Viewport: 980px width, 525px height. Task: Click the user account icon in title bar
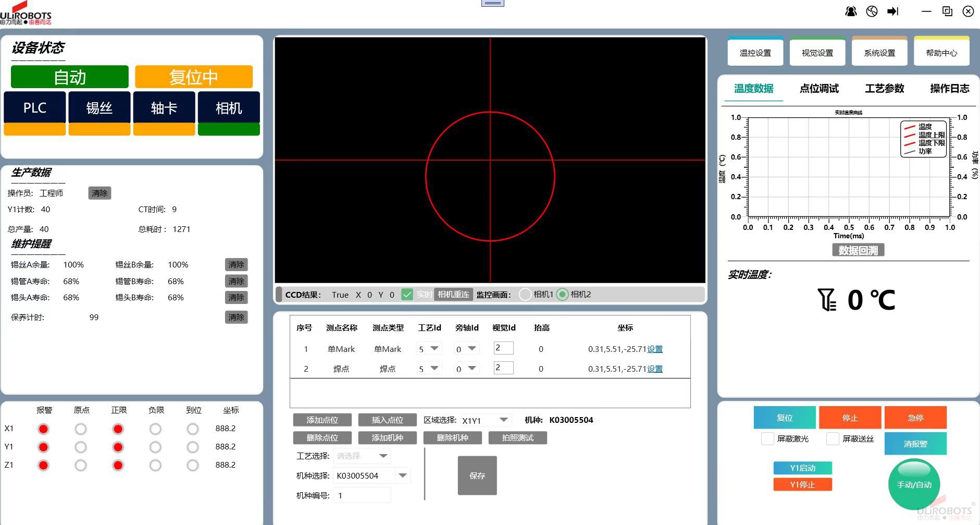tap(851, 11)
